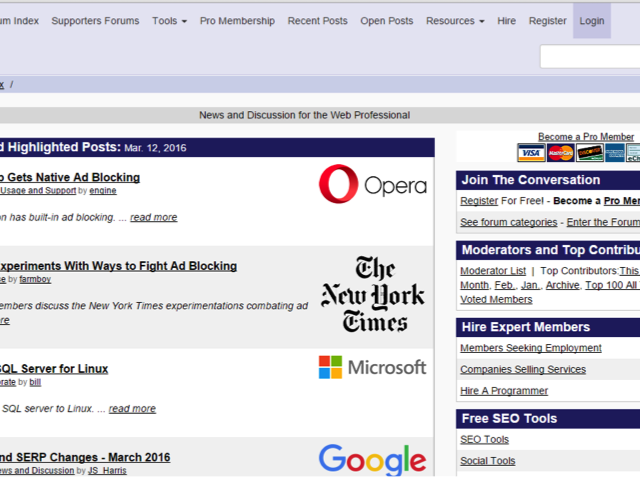Click the American Express card icon
Screen dimensions: 640x477
pos(615,153)
